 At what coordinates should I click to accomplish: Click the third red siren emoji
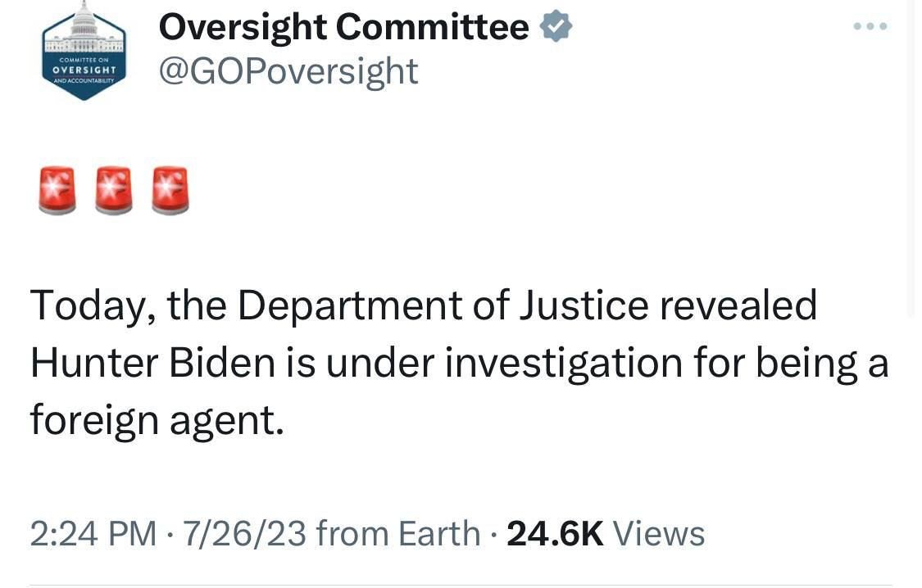tap(170, 190)
